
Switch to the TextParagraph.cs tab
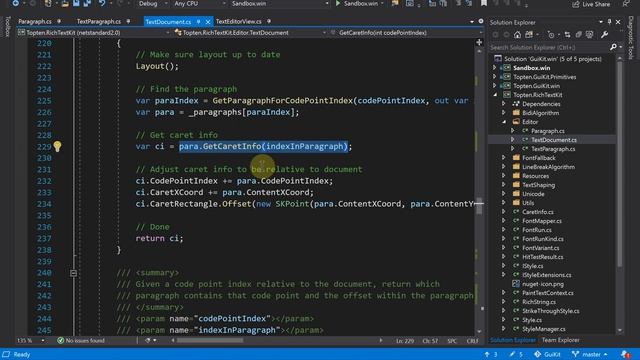point(99,21)
